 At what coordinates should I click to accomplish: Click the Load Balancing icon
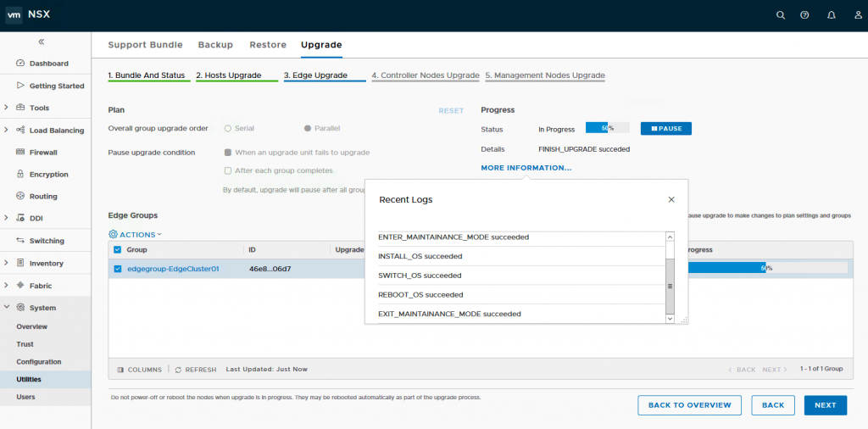[20, 130]
